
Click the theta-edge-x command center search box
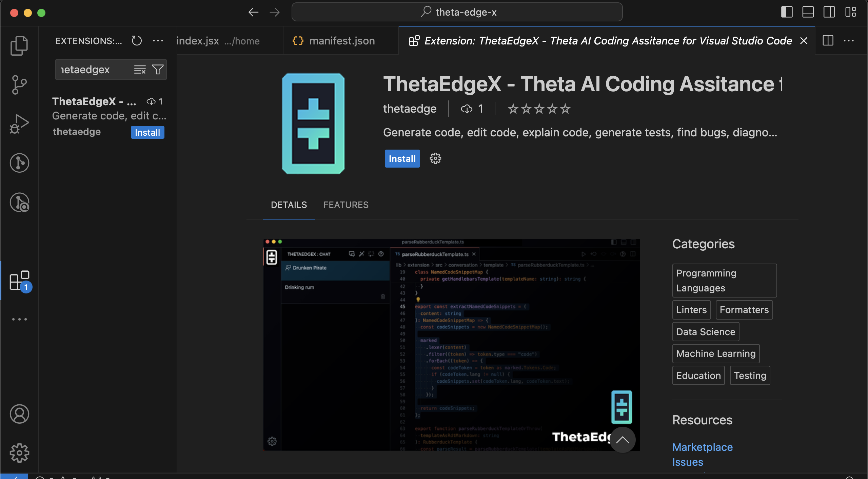click(x=457, y=12)
